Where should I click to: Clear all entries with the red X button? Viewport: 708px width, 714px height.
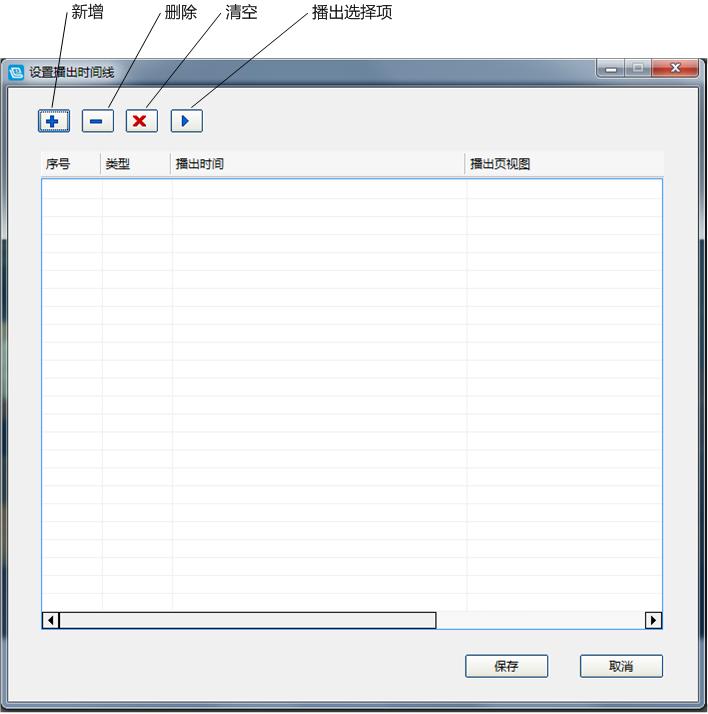(142, 121)
